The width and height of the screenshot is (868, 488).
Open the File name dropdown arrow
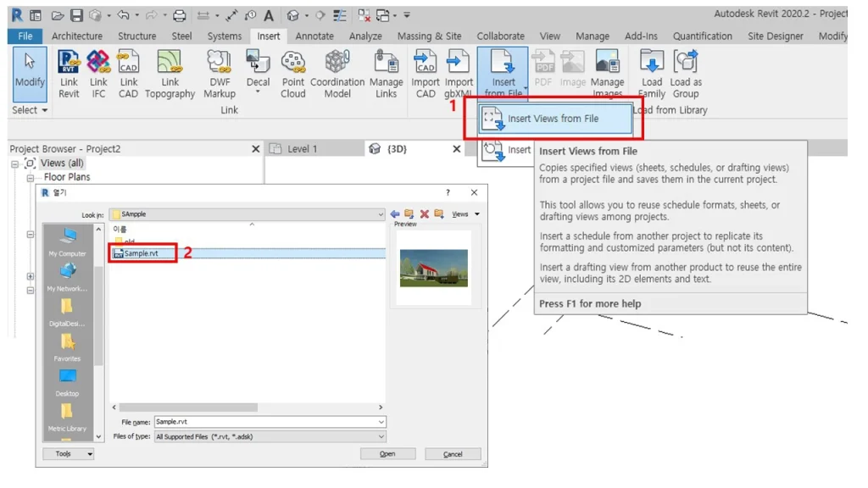pyautogui.click(x=381, y=422)
